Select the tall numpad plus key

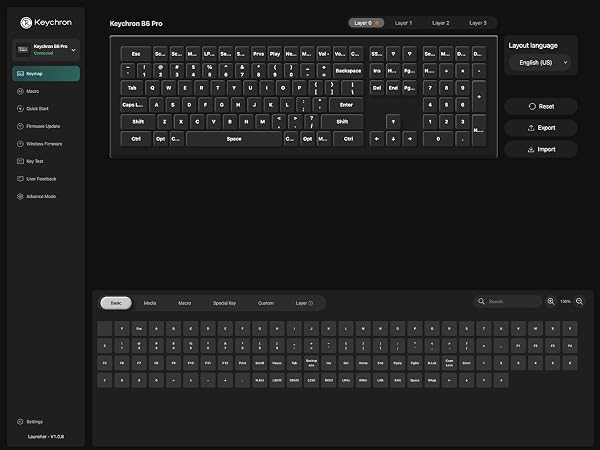[479, 96]
